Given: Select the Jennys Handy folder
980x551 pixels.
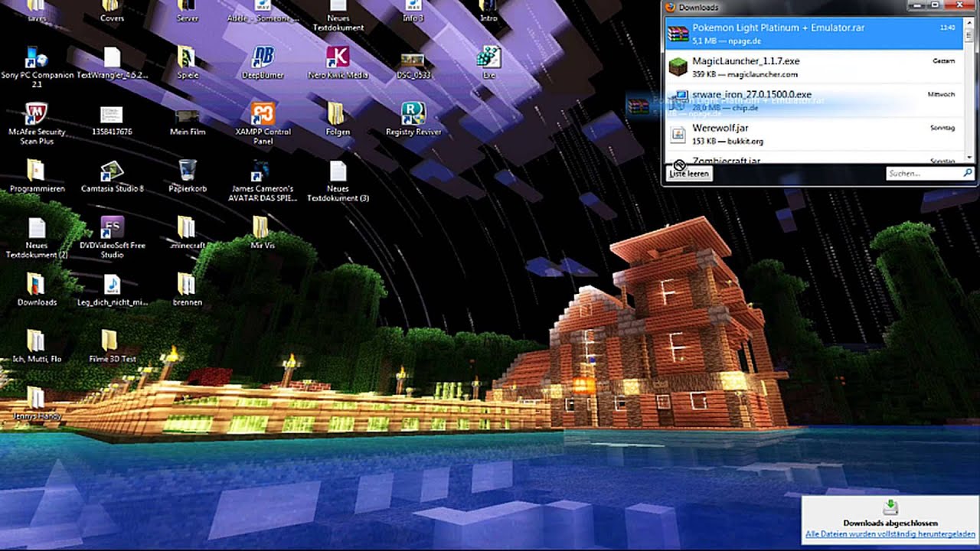Looking at the screenshot, I should point(36,403).
